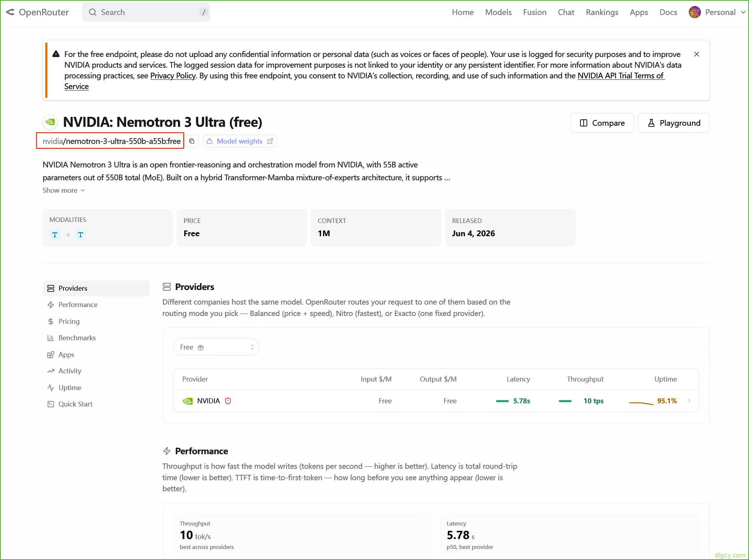Dismiss the NVIDIA notice banner

pos(697,54)
